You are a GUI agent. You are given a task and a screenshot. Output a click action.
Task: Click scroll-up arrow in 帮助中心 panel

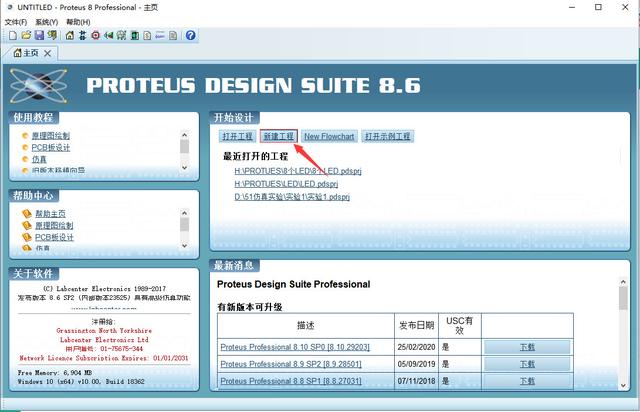(184, 213)
